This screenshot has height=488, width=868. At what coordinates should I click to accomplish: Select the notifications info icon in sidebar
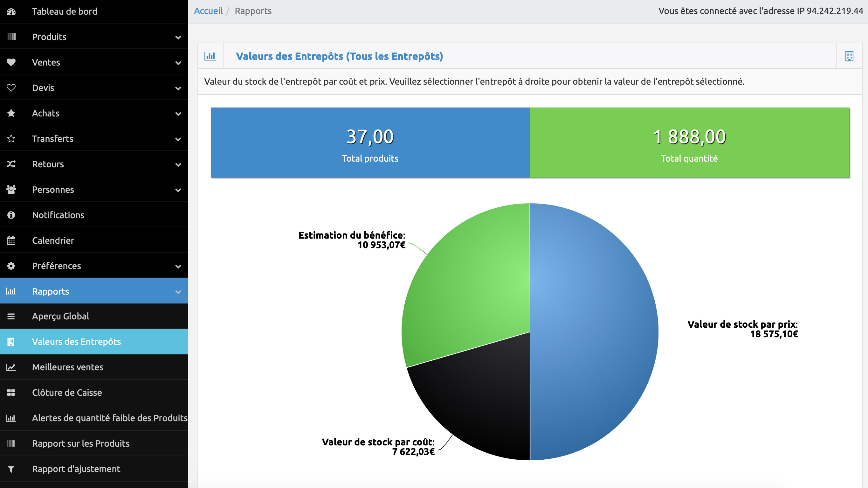pyautogui.click(x=11, y=215)
